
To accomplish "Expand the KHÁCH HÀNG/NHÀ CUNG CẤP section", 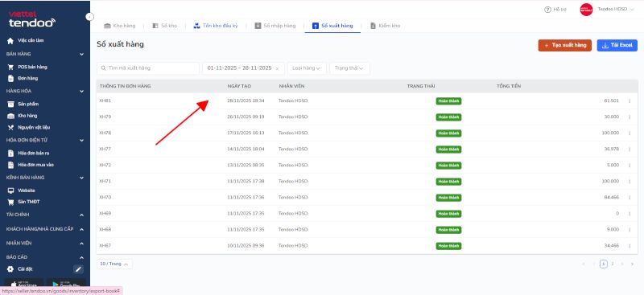I will (x=82, y=229).
